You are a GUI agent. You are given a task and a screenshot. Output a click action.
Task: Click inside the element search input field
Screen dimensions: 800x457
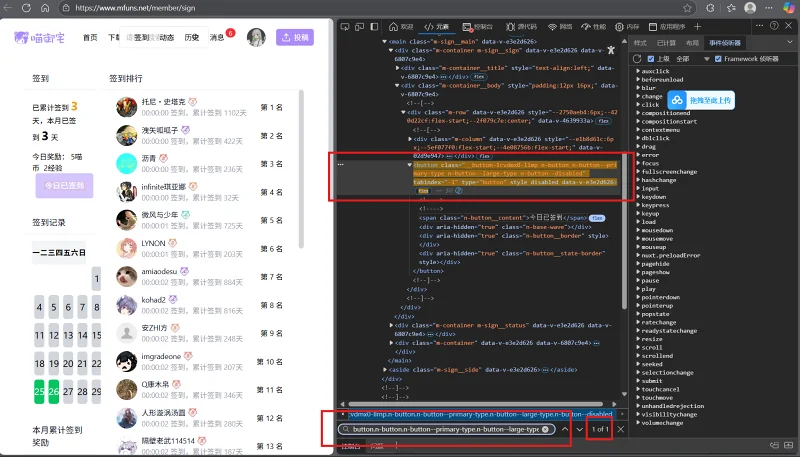tap(446, 429)
